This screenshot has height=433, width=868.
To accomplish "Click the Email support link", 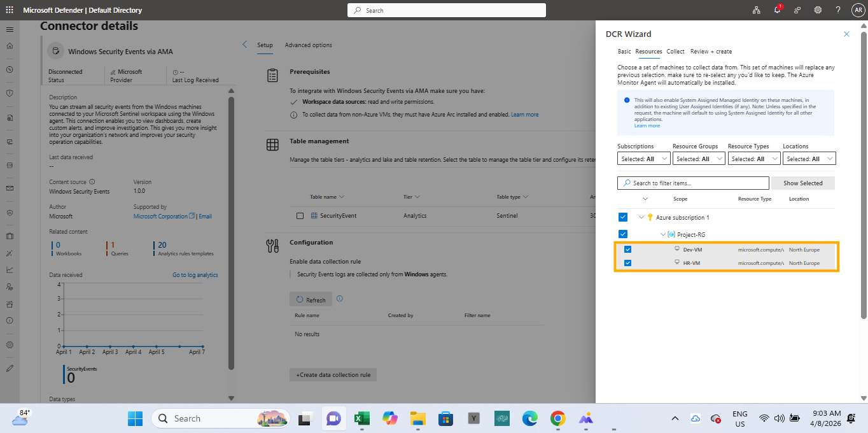I will coord(205,216).
